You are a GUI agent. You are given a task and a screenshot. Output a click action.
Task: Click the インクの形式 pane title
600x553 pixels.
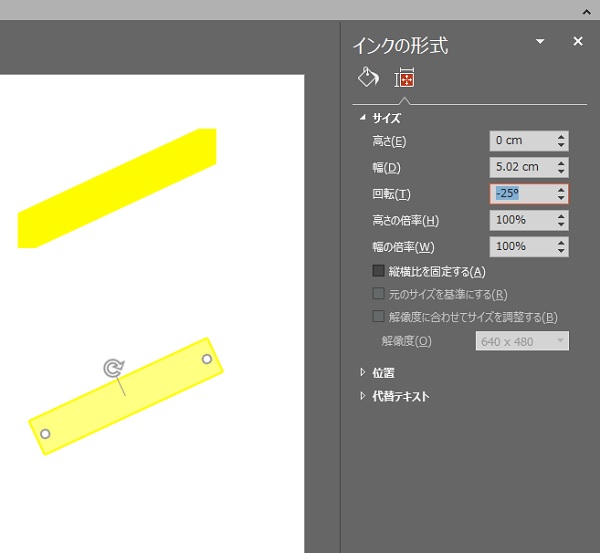click(x=400, y=46)
